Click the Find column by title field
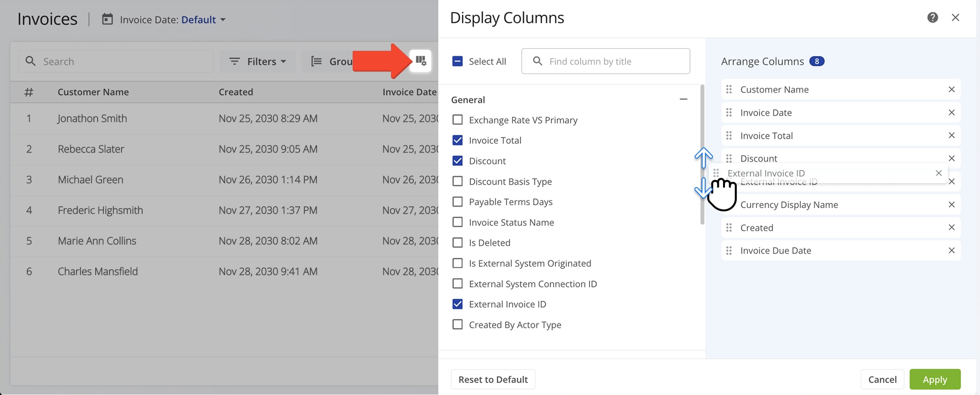 point(606,61)
